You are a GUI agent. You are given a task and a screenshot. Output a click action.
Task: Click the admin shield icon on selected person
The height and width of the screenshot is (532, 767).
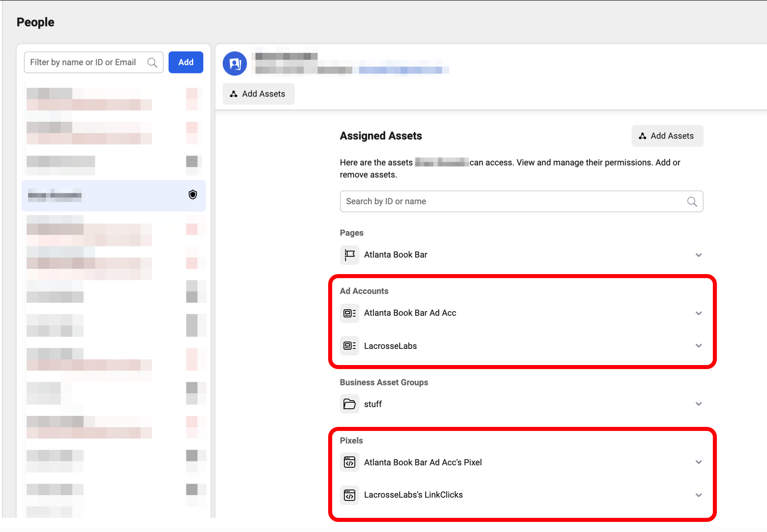coord(193,195)
